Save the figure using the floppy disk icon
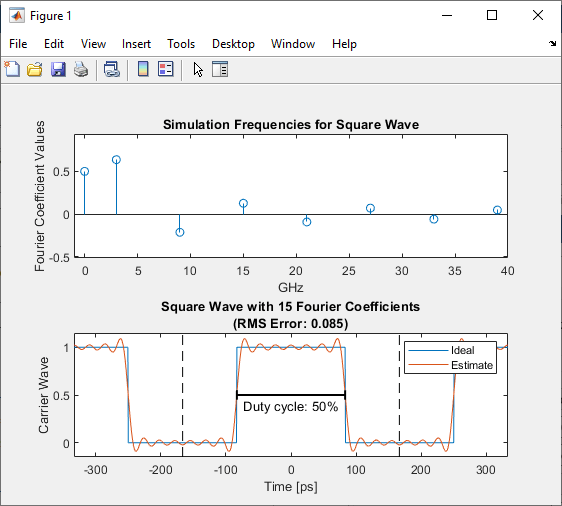This screenshot has height=506, width=562. pos(58,69)
